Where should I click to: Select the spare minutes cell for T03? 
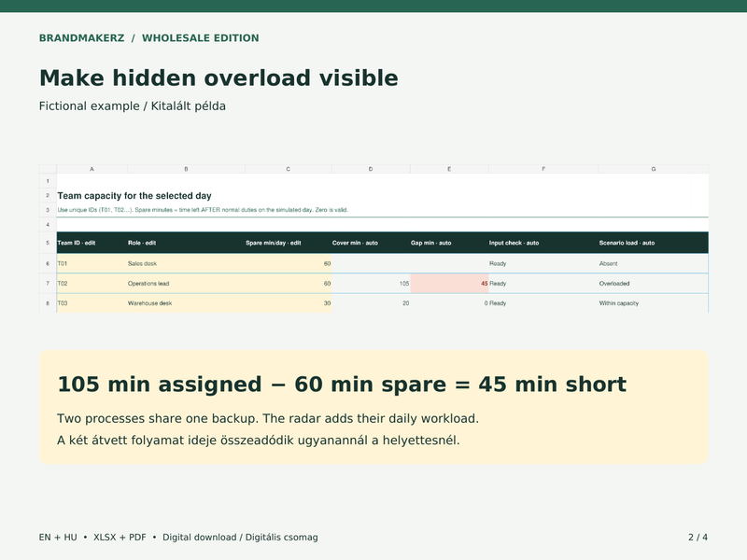pos(289,303)
